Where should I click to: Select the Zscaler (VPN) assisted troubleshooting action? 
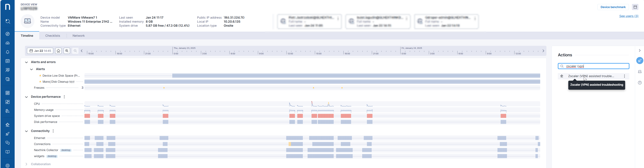click(x=591, y=76)
